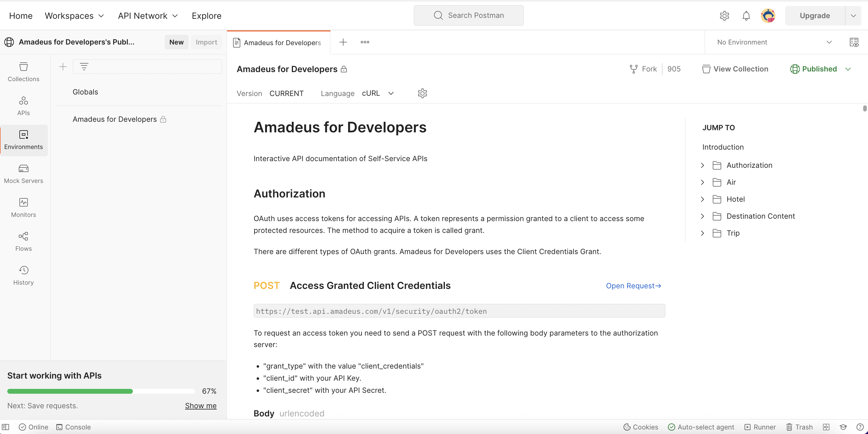Open the No Environment selector dropdown
Screen dimensions: 868x434
point(774,42)
